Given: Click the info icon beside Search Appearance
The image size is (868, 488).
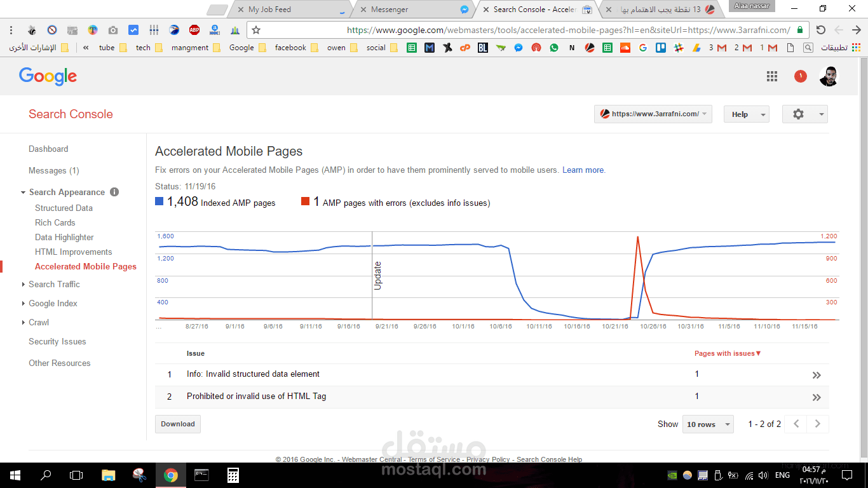Looking at the screenshot, I should pyautogui.click(x=114, y=192).
